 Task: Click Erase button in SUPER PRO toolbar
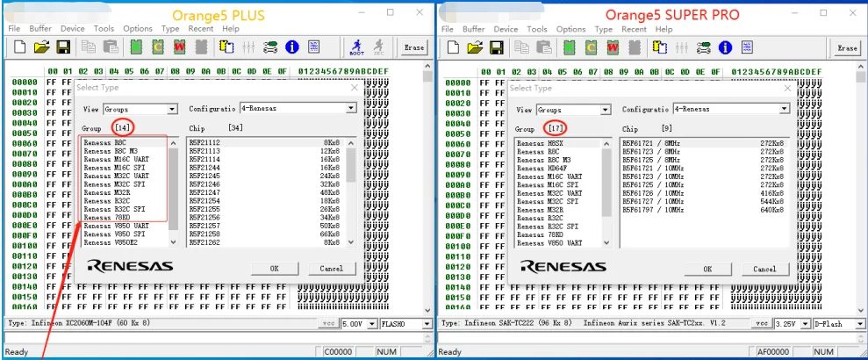(x=847, y=48)
